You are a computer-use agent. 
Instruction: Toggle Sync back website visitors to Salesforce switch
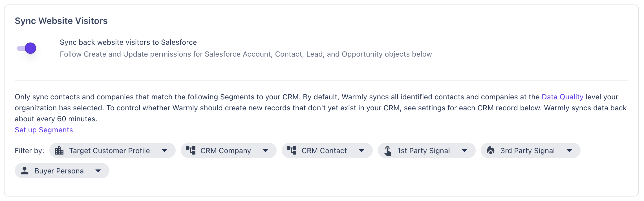pos(27,48)
